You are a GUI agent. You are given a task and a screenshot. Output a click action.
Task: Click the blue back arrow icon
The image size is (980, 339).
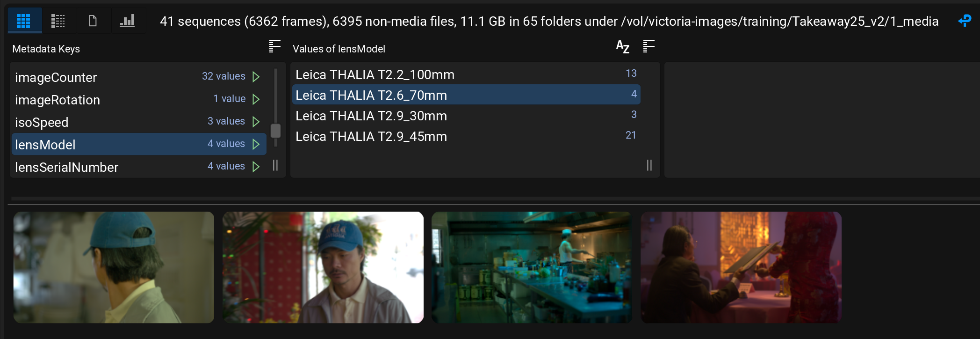coord(965,21)
